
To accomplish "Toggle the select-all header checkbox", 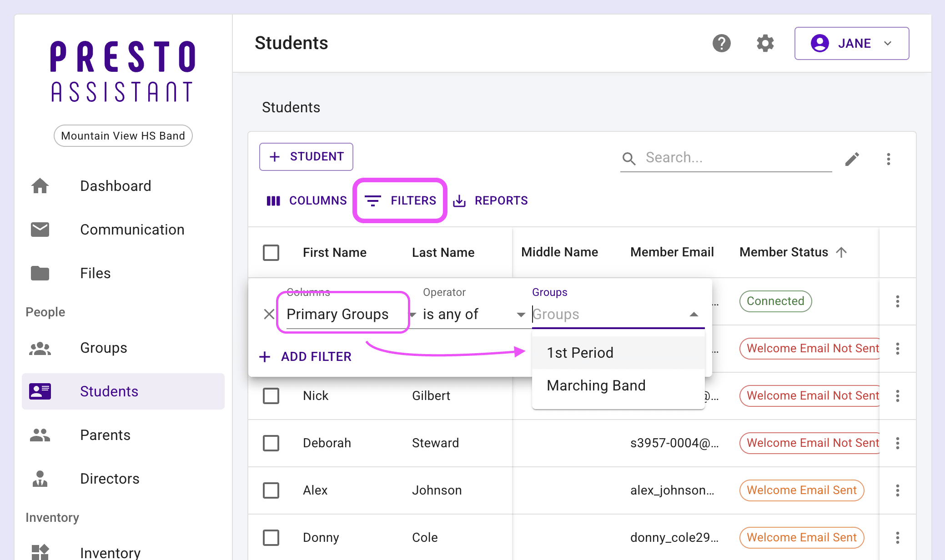I will pyautogui.click(x=271, y=252).
